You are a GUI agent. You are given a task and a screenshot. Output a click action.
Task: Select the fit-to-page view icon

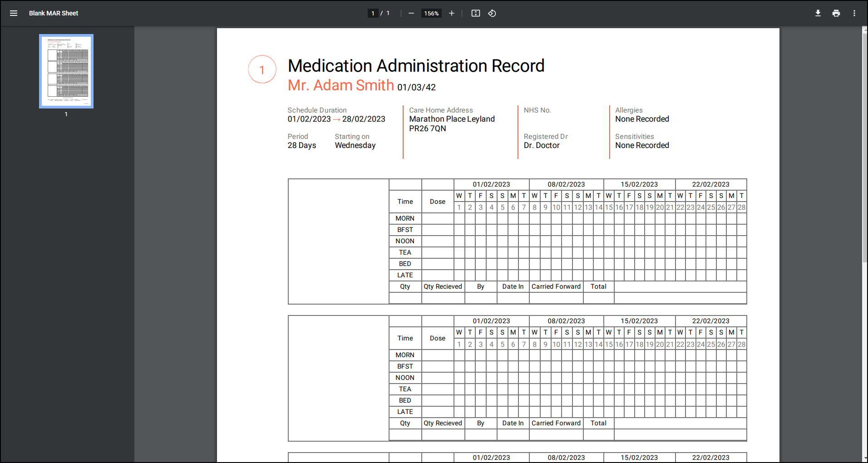pyautogui.click(x=475, y=13)
